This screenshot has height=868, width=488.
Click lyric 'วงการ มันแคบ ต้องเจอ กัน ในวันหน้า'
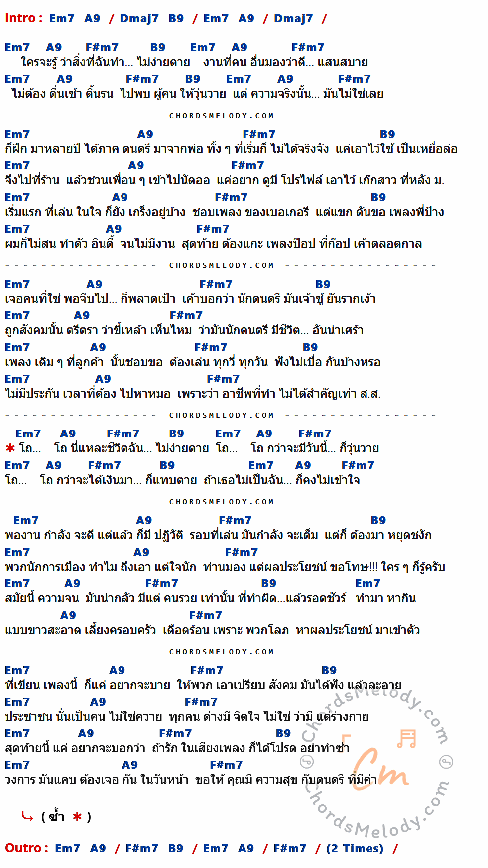click(97, 780)
